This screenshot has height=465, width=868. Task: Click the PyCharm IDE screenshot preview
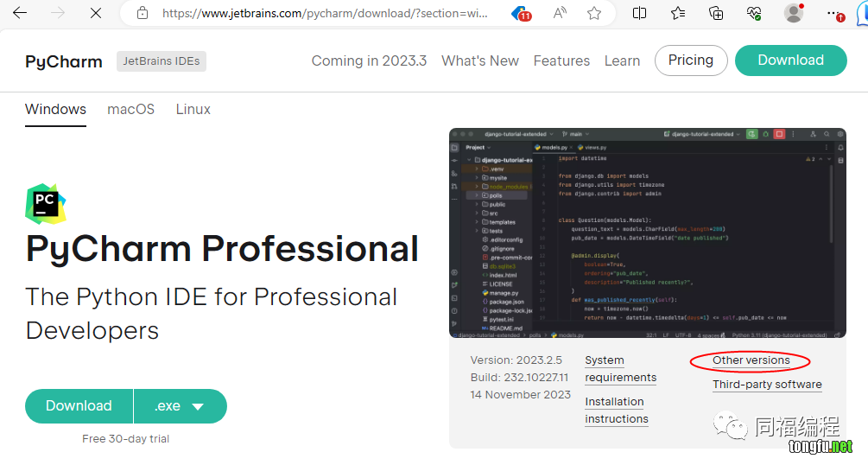[648, 232]
